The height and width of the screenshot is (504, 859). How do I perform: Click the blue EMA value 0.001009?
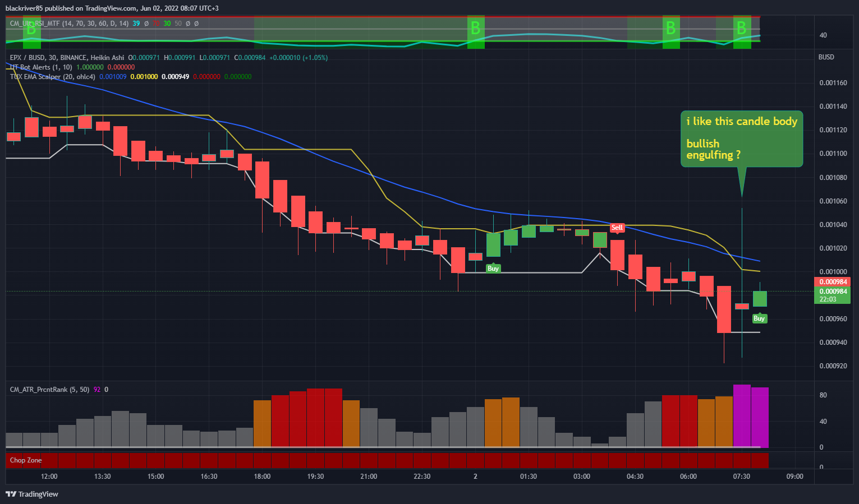113,76
